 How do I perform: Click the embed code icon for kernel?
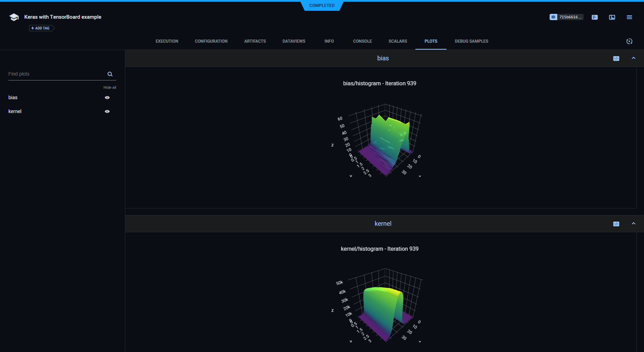(616, 224)
